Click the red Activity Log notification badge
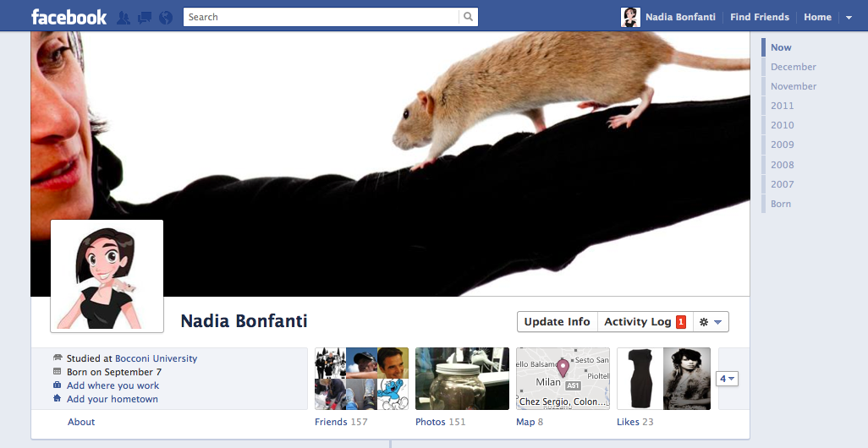 coord(681,322)
